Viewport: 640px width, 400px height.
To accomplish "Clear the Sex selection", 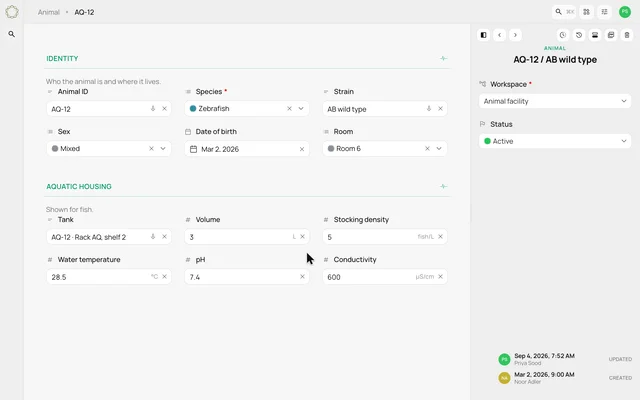I will 151,149.
